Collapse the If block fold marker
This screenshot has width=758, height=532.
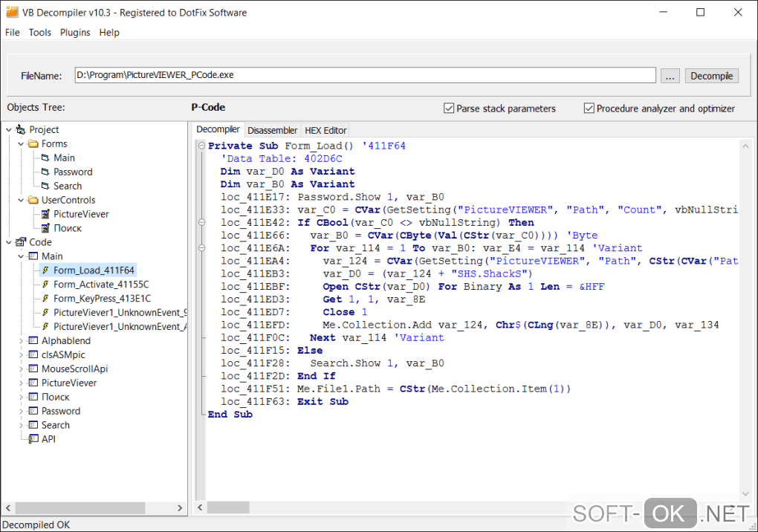click(x=201, y=222)
